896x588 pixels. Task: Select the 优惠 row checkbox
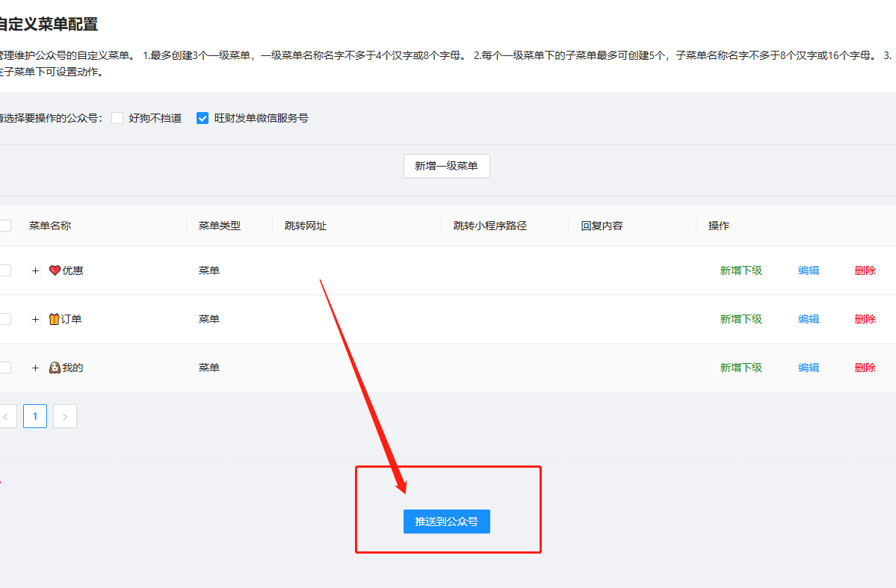[x=5, y=270]
